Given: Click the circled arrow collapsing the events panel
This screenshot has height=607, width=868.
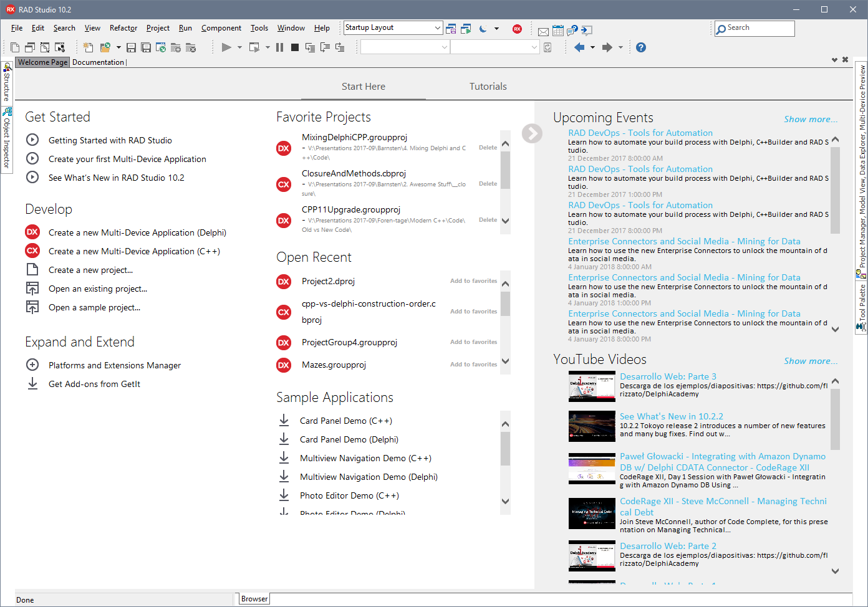Looking at the screenshot, I should [532, 133].
